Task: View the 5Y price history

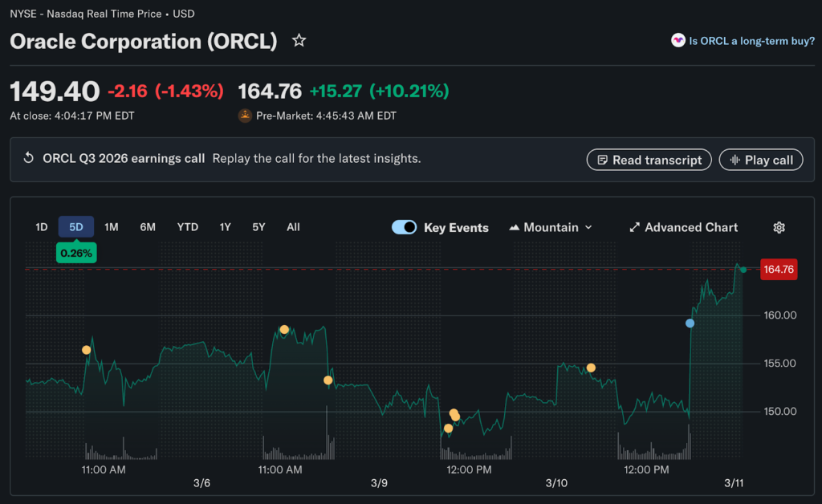Action: click(258, 227)
